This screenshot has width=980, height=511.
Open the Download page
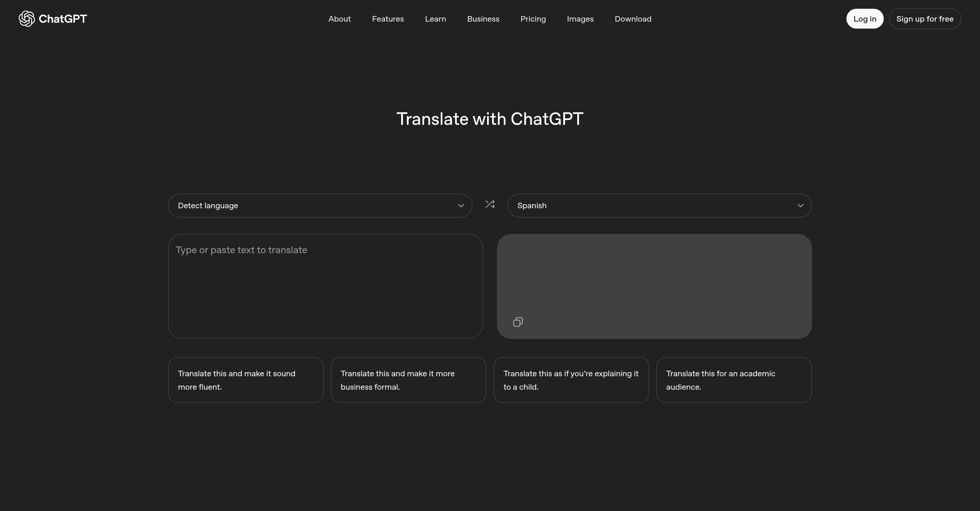pyautogui.click(x=633, y=19)
